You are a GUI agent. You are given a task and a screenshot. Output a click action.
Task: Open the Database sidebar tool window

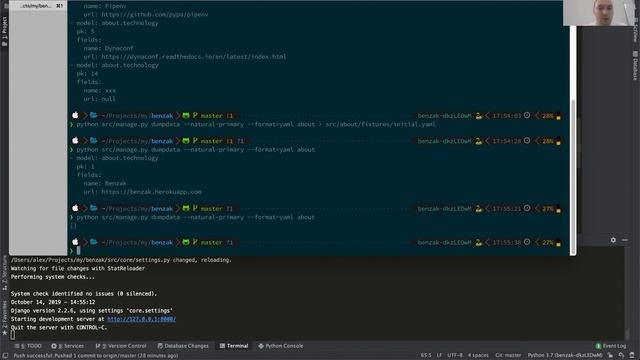click(636, 65)
